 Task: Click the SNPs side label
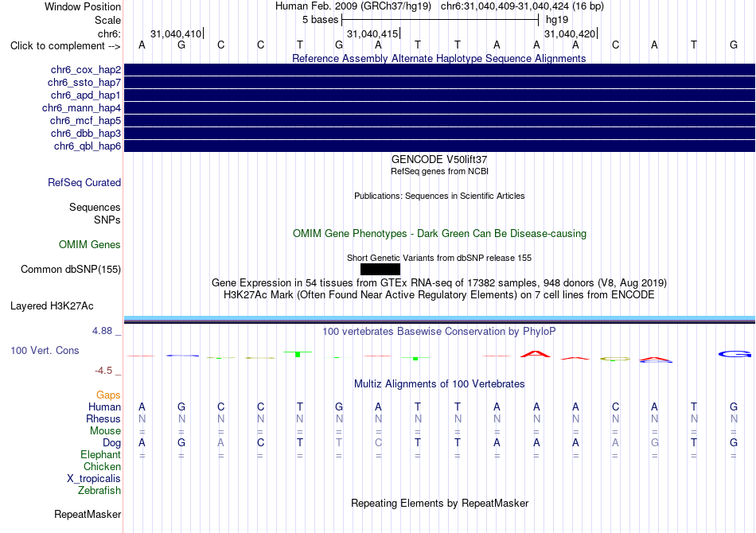[107, 220]
